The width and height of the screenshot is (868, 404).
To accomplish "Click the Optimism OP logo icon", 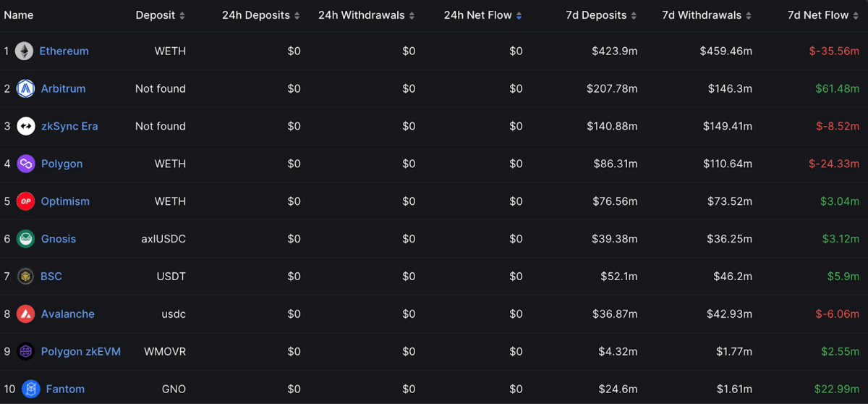I will click(x=26, y=202).
